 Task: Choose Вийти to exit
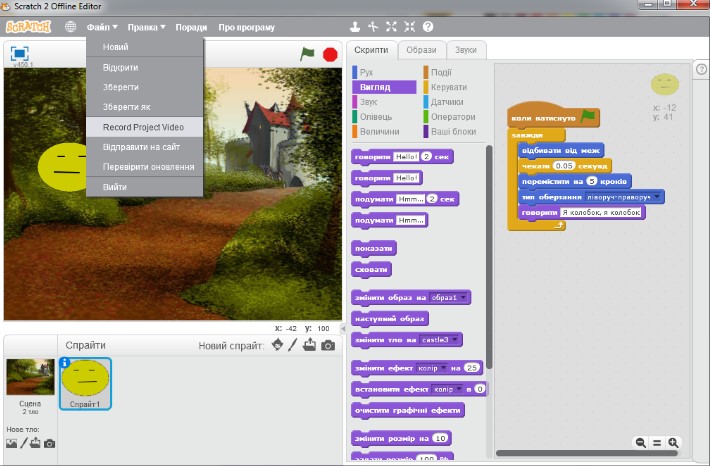pyautogui.click(x=144, y=187)
